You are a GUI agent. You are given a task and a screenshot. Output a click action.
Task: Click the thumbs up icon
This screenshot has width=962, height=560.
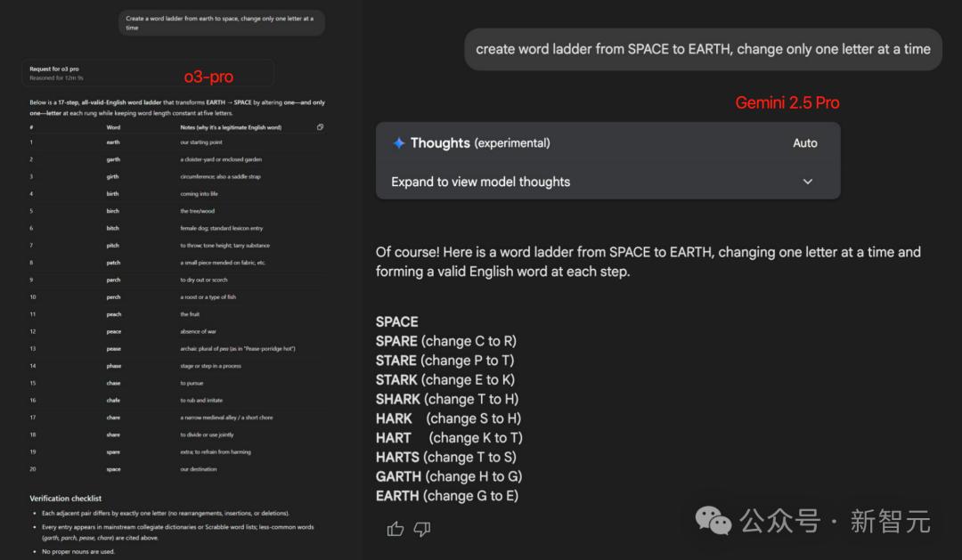pos(395,528)
